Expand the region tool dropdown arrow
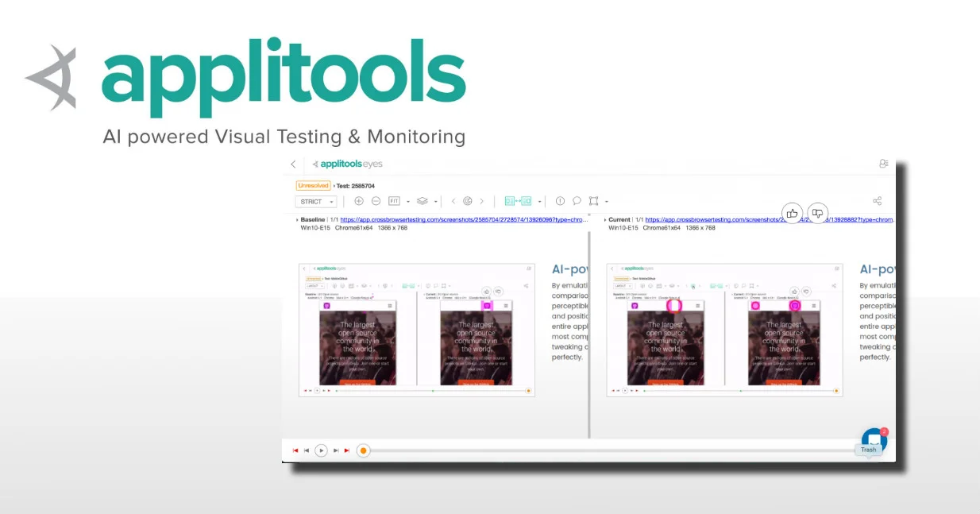The width and height of the screenshot is (980, 514). point(607,202)
